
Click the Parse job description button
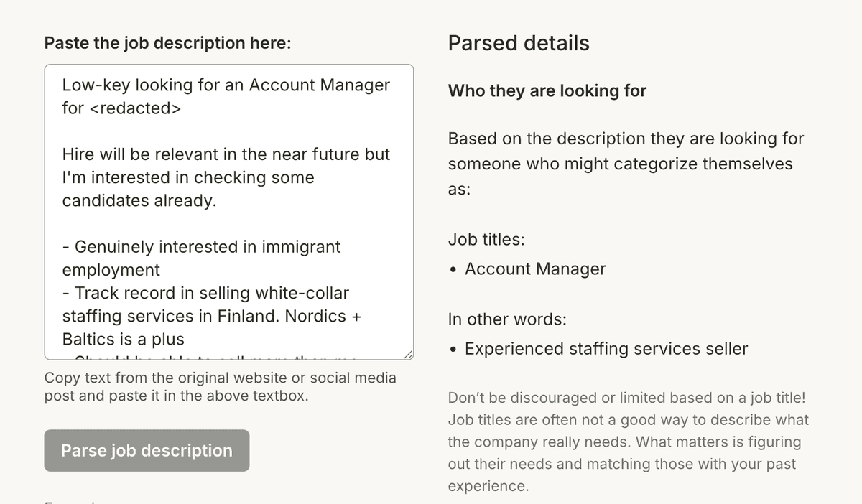(146, 450)
